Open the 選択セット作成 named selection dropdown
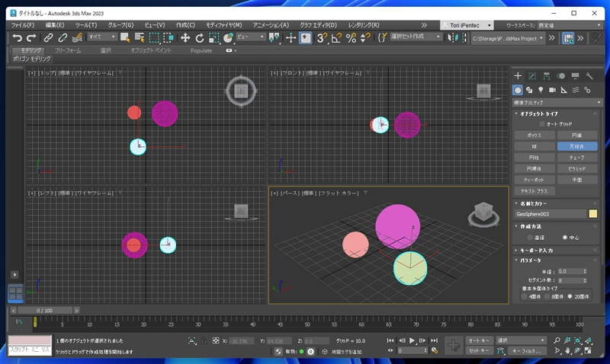This screenshot has width=610, height=364. tap(416, 37)
